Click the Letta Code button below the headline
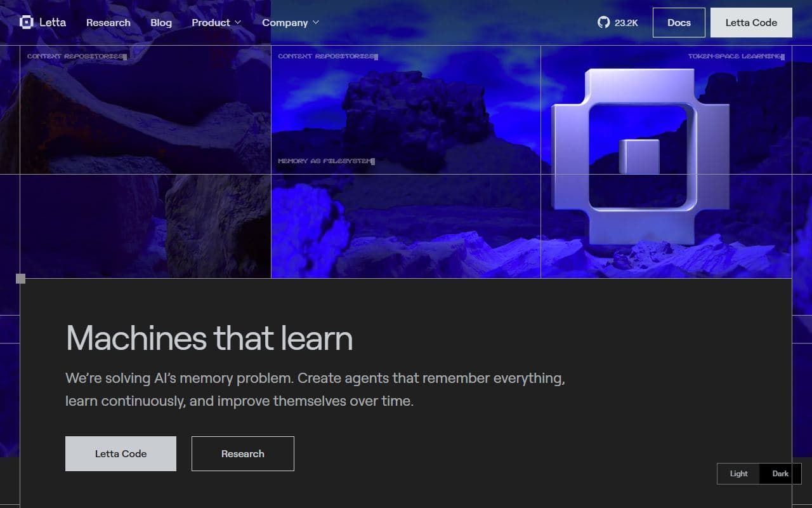The height and width of the screenshot is (508, 812). [x=121, y=453]
